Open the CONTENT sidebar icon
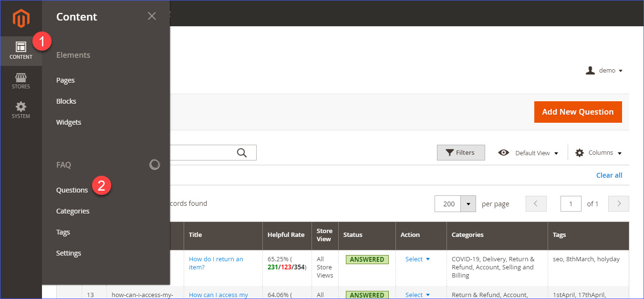This screenshot has height=299, width=644. click(21, 51)
